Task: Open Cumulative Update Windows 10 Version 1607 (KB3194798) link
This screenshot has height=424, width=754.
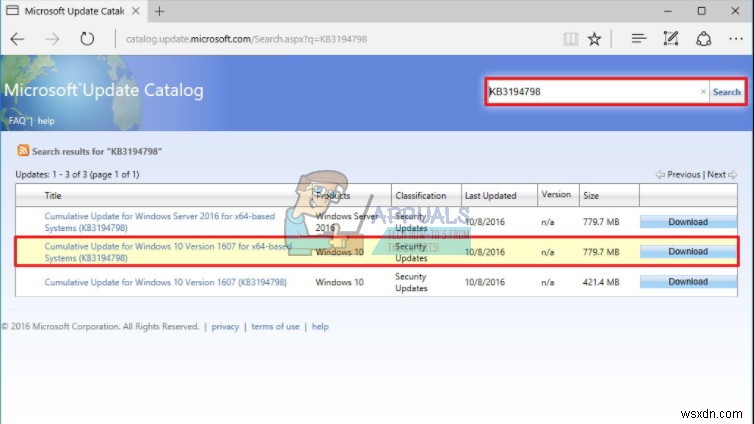Action: 165,282
